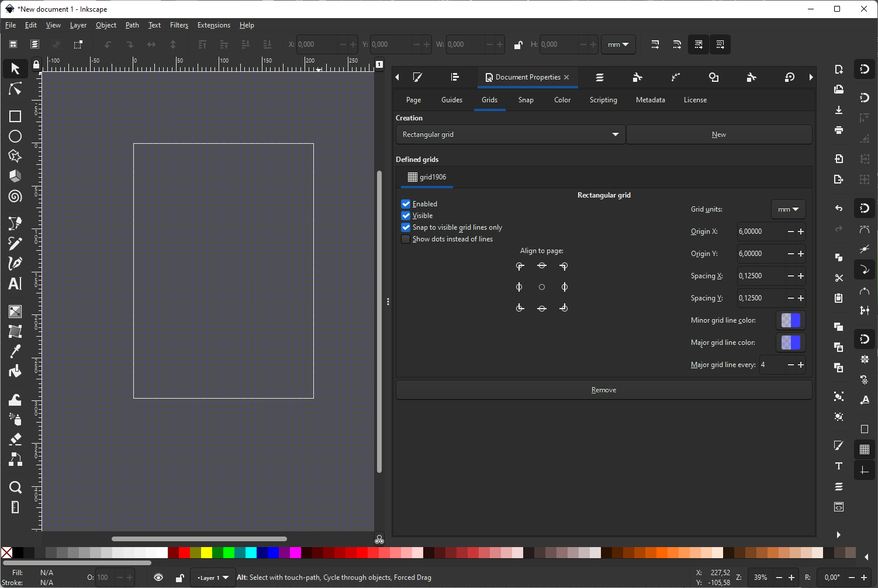Image resolution: width=878 pixels, height=588 pixels.
Task: Open the Grid units dropdown
Action: tap(788, 209)
